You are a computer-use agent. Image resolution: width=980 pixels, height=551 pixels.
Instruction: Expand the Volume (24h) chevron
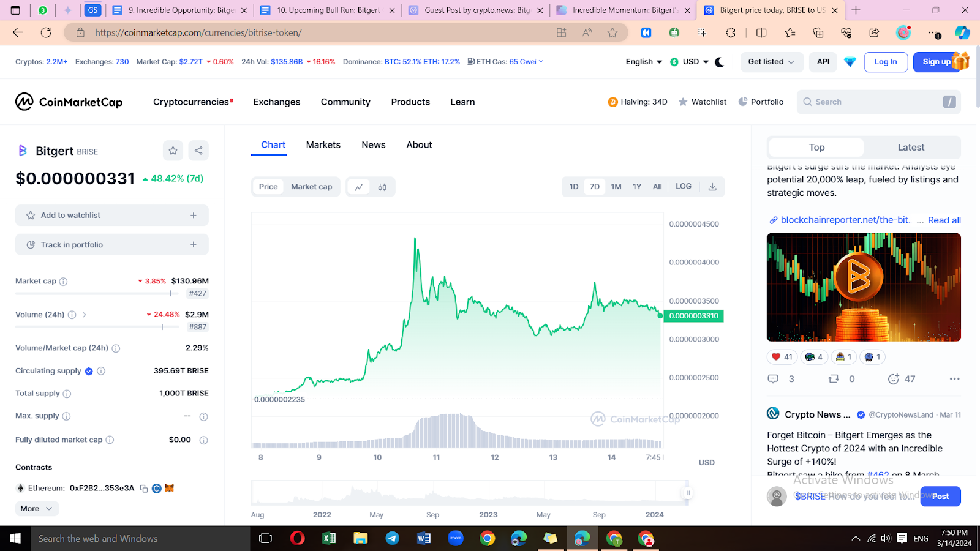point(84,315)
